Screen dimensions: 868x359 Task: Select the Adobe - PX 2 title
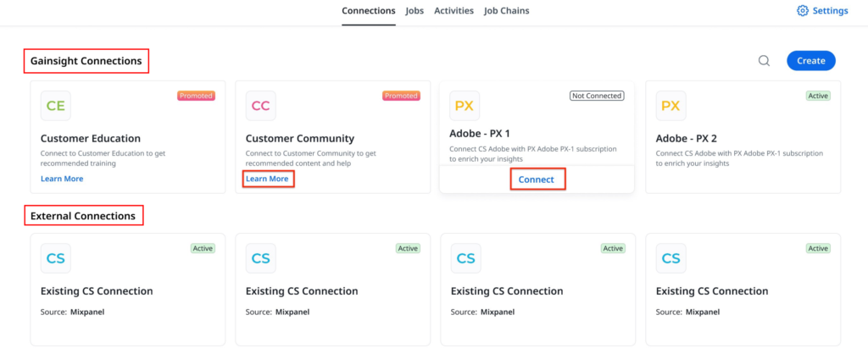pos(687,138)
